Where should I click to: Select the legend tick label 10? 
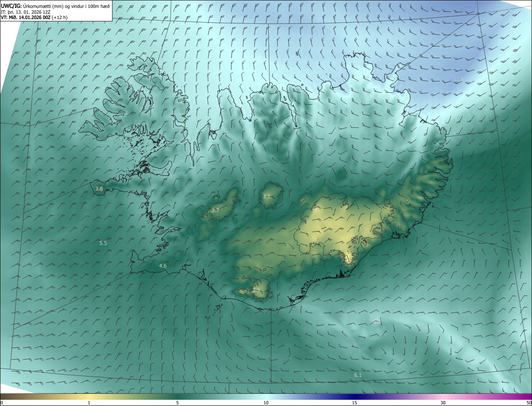[x=266, y=403]
